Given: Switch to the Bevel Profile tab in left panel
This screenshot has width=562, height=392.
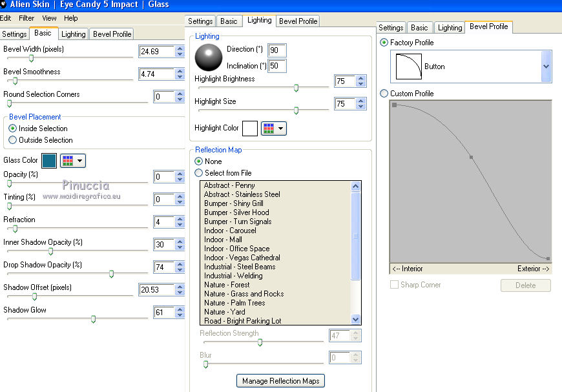Looking at the screenshot, I should (x=112, y=34).
